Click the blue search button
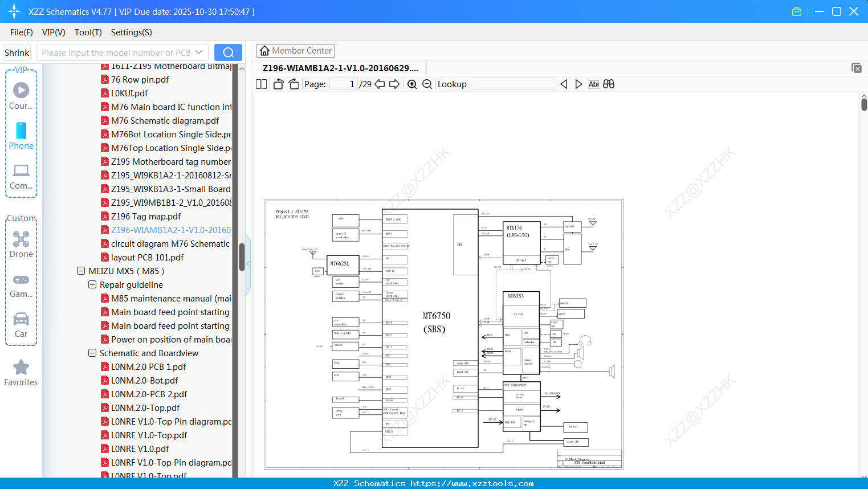The height and width of the screenshot is (489, 868). 228,52
